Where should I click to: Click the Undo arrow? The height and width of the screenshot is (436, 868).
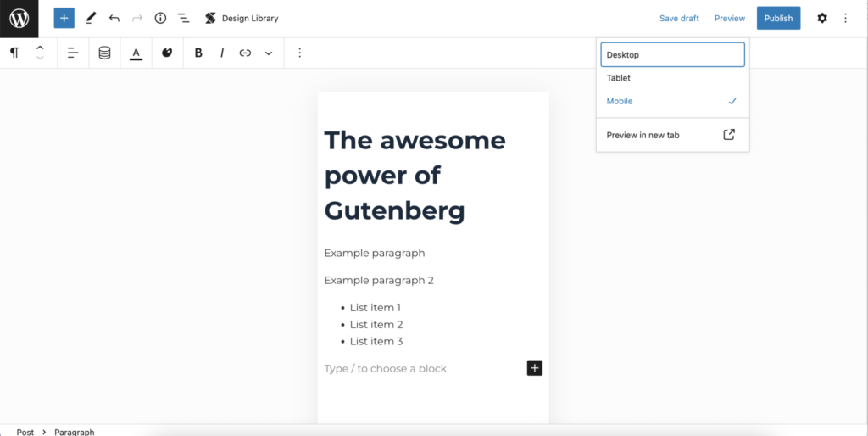(x=114, y=18)
